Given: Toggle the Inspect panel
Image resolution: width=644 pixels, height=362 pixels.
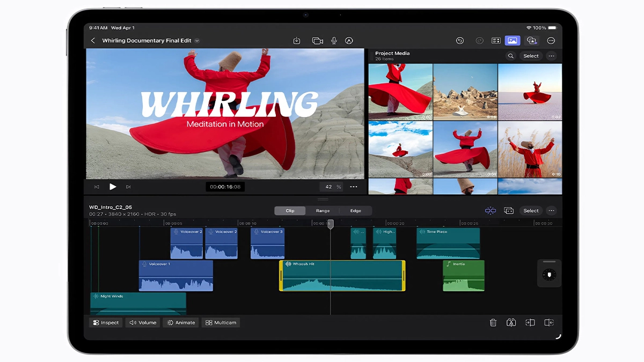Looking at the screenshot, I should tap(106, 322).
